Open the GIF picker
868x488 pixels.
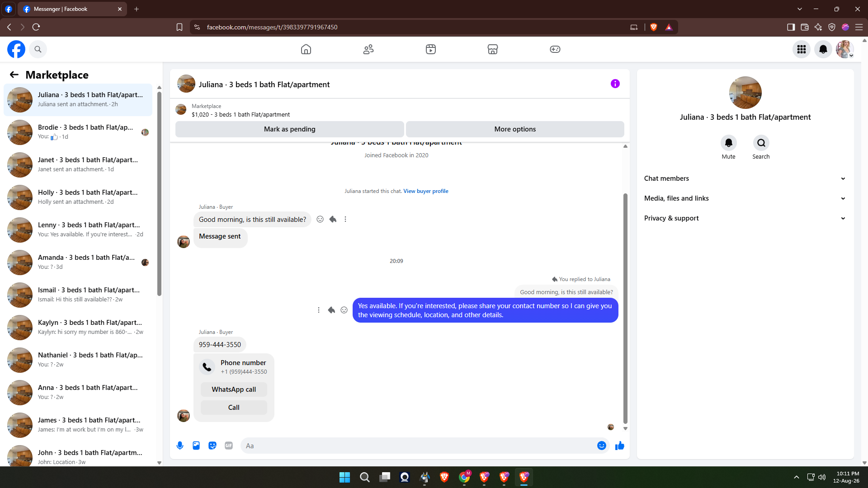(229, 446)
